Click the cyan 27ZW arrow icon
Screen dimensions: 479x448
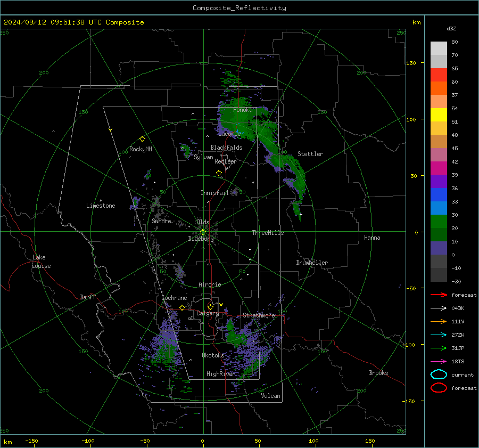click(x=439, y=335)
